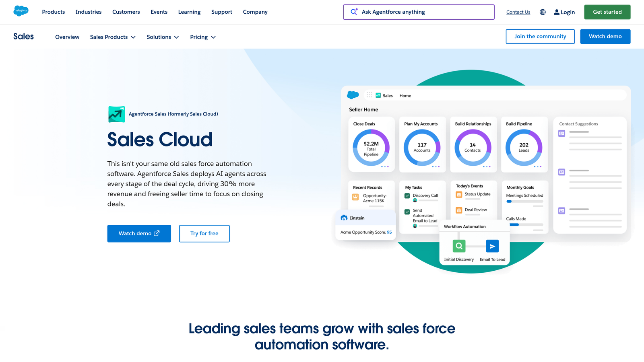The width and height of the screenshot is (644, 362).
Task: Click the Sales section heading
Action: (23, 37)
